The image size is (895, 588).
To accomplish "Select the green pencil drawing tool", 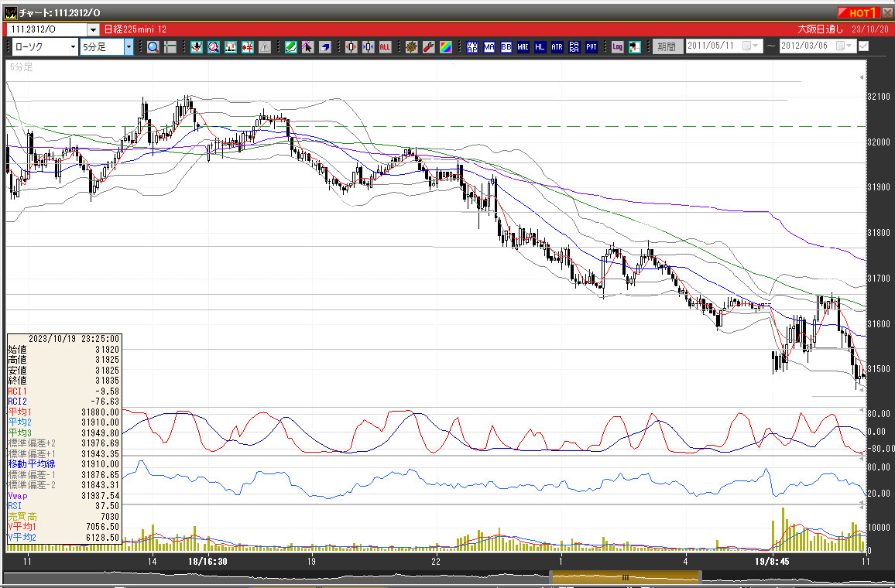I will pyautogui.click(x=291, y=46).
